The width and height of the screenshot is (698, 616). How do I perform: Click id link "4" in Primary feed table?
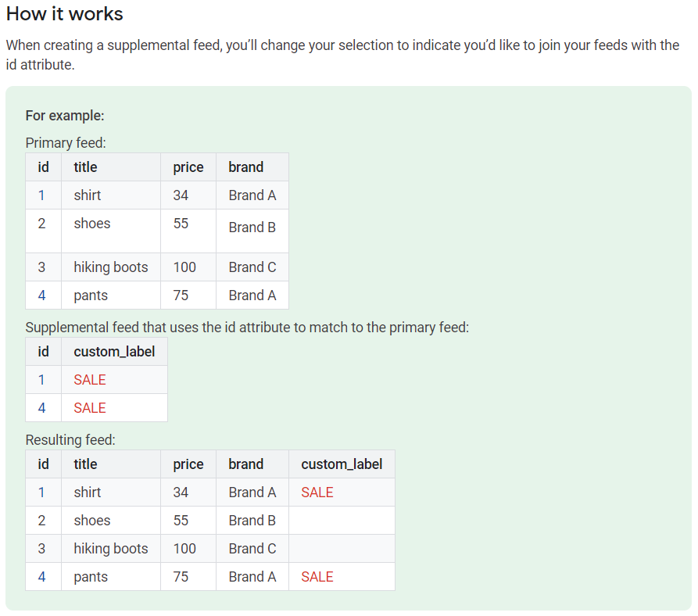tap(41, 295)
